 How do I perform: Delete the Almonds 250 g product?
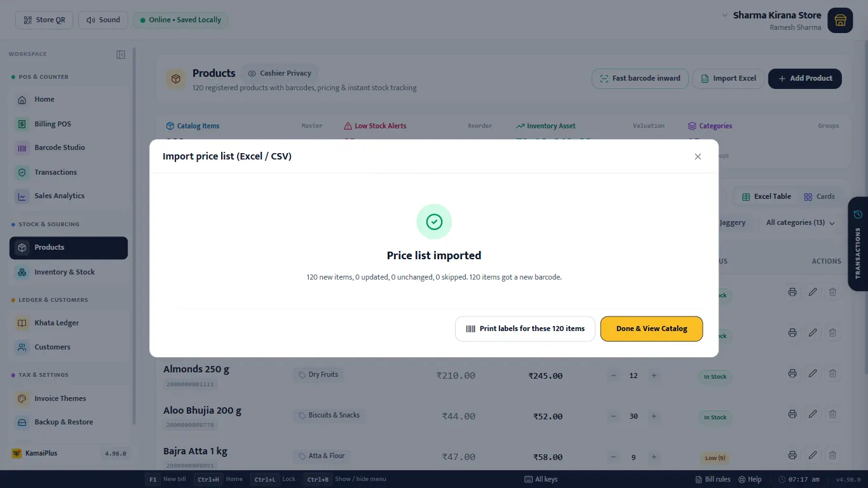[x=832, y=374]
